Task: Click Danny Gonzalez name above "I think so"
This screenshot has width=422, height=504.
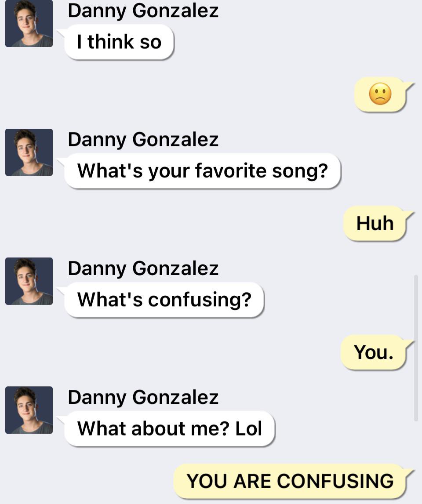Action: 143,11
